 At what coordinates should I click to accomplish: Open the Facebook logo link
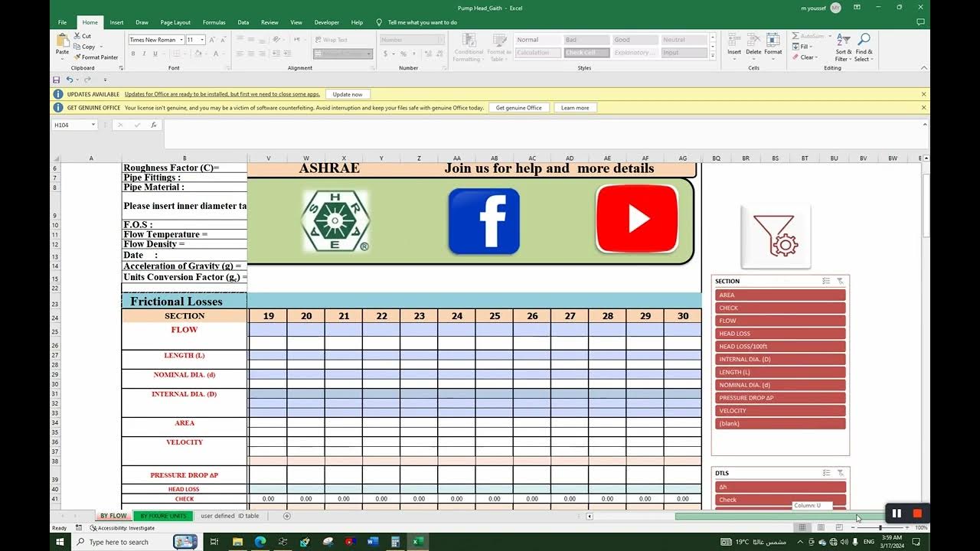pos(484,221)
